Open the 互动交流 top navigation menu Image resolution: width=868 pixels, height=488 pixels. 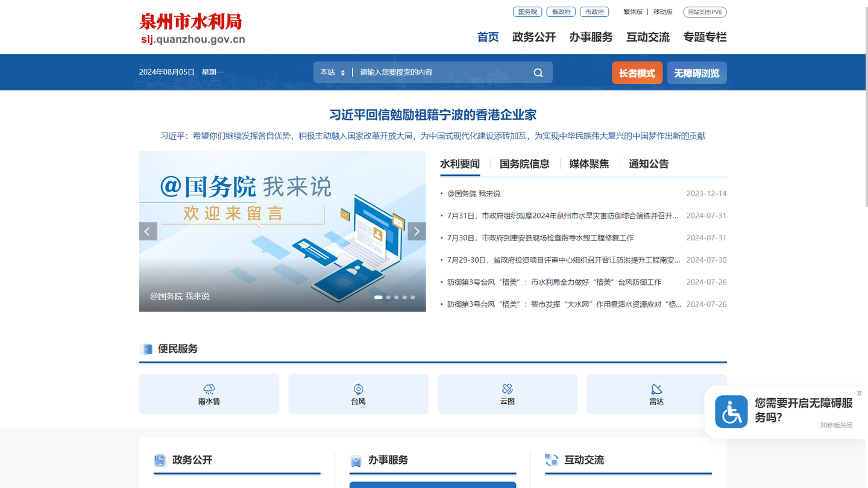pyautogui.click(x=648, y=37)
